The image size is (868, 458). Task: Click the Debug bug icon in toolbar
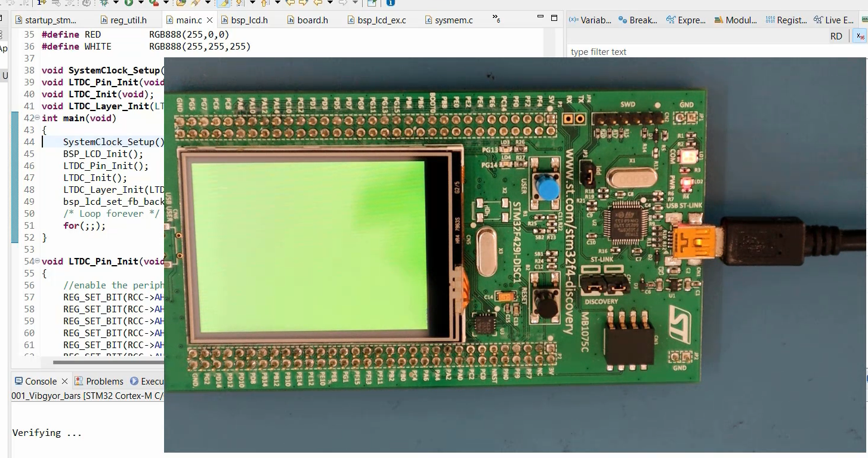point(104,2)
